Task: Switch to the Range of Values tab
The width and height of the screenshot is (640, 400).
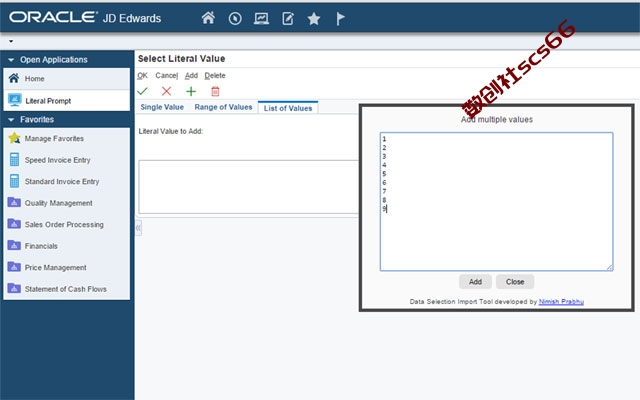Action: click(223, 107)
